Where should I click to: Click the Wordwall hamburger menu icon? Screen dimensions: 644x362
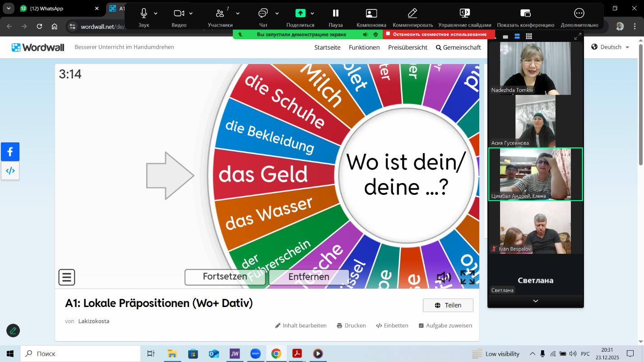(x=67, y=277)
